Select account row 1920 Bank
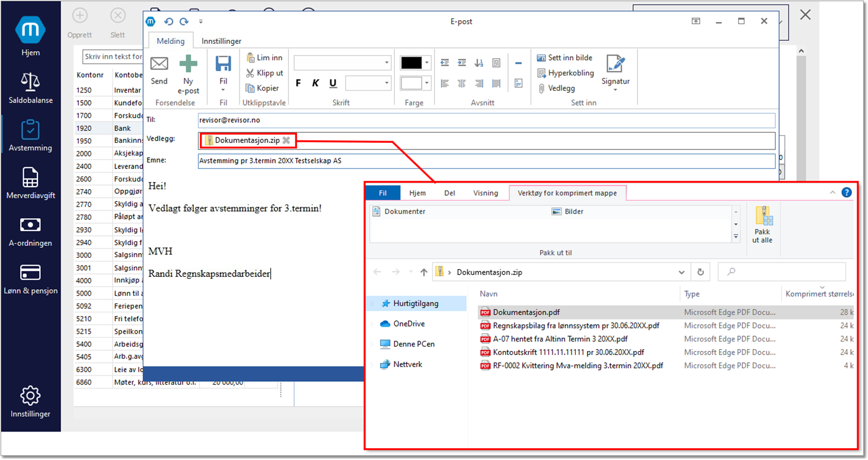The image size is (868, 460). 110,128
